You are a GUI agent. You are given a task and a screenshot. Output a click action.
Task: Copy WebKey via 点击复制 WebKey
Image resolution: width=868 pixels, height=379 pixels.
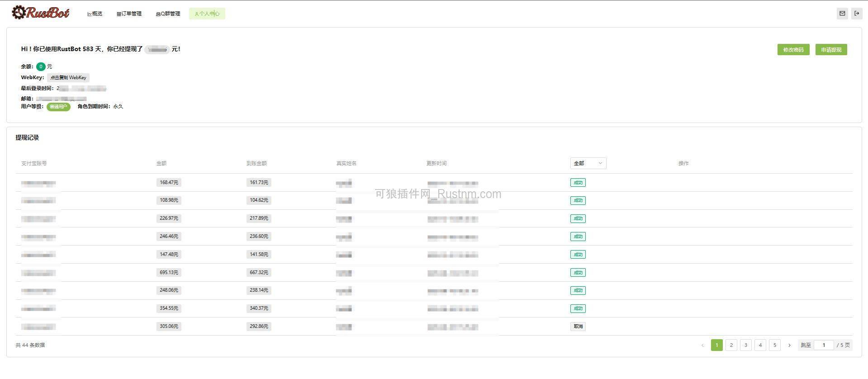pos(68,77)
